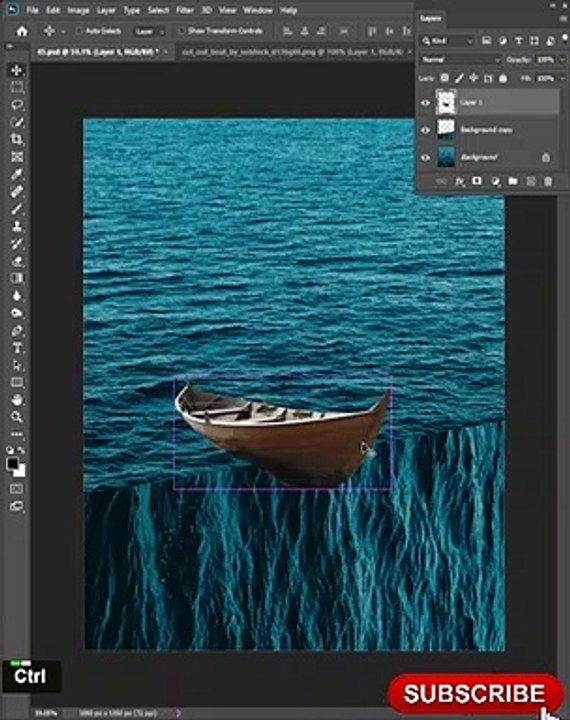Toggle lock transparent pixels

click(x=445, y=79)
